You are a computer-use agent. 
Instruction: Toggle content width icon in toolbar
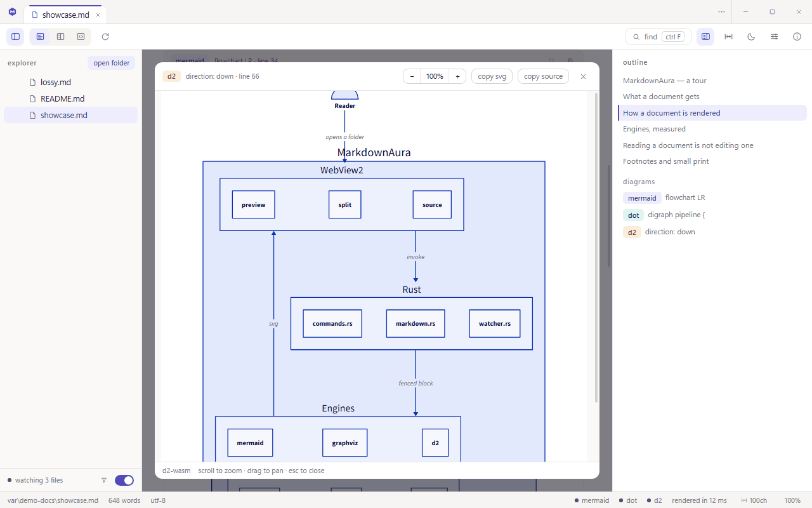click(x=728, y=37)
